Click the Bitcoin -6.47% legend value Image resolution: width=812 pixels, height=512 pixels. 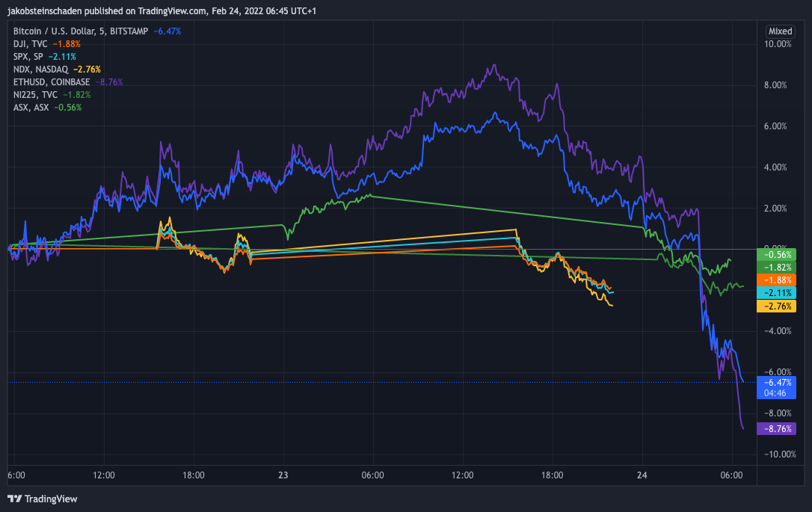(167, 31)
